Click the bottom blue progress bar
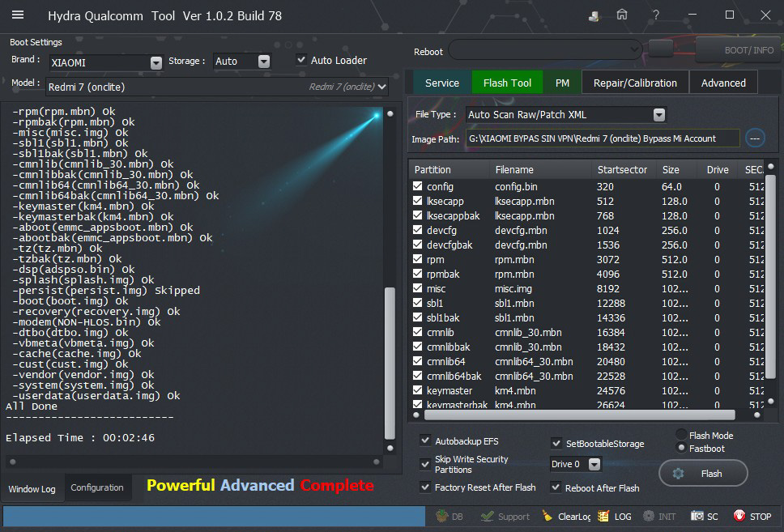The image size is (784, 532). click(214, 516)
